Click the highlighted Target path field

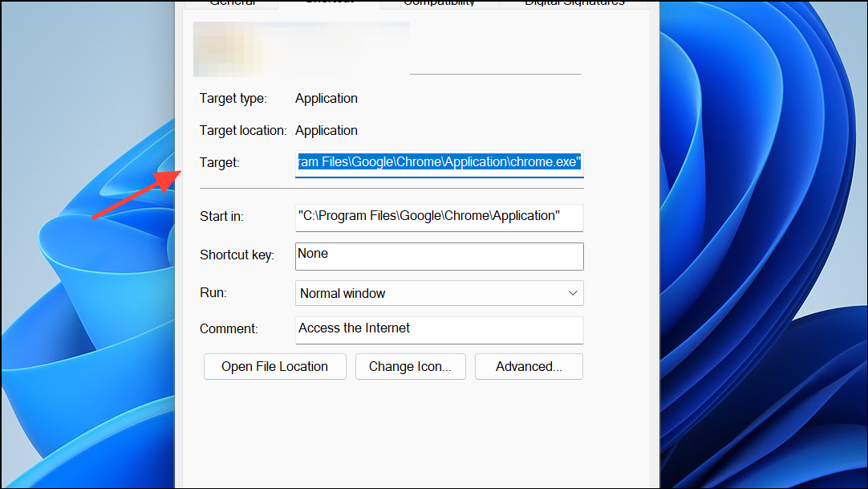439,162
